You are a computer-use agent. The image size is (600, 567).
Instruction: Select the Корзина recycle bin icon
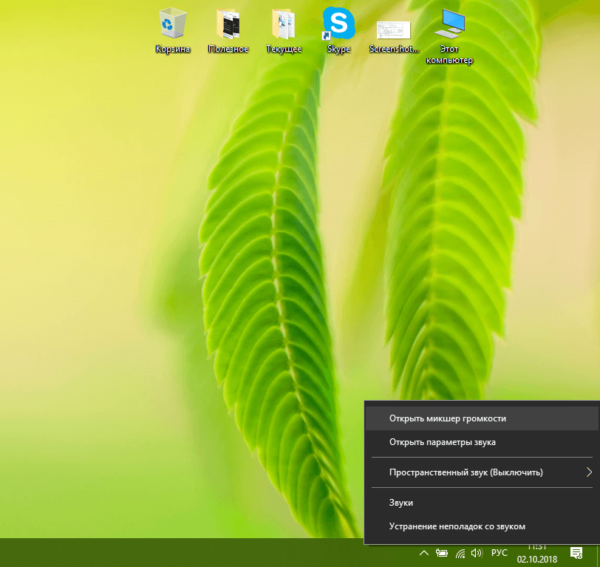click(173, 24)
